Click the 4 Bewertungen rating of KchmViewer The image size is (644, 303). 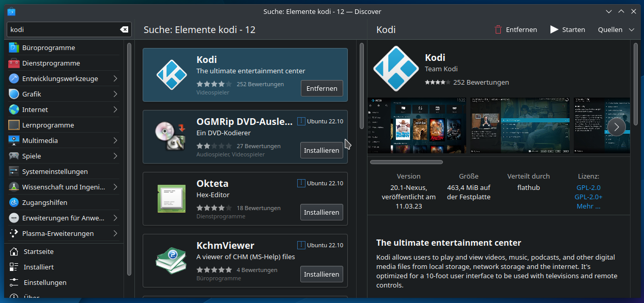(257, 270)
